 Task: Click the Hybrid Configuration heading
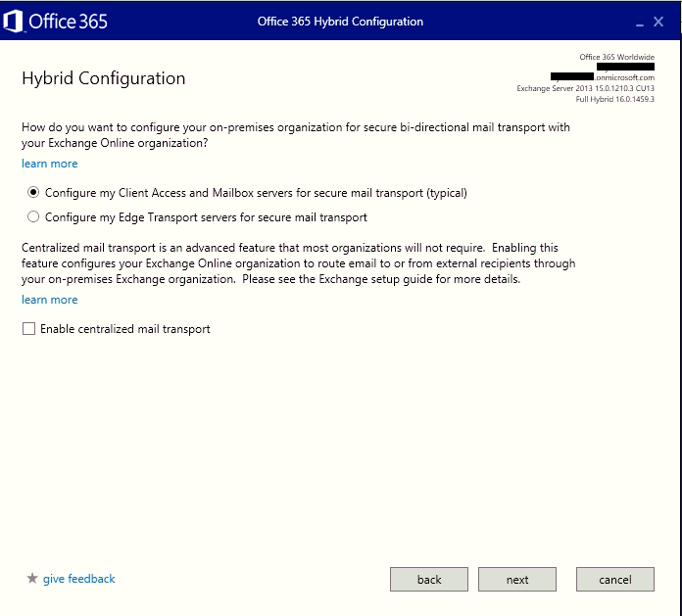[x=104, y=78]
